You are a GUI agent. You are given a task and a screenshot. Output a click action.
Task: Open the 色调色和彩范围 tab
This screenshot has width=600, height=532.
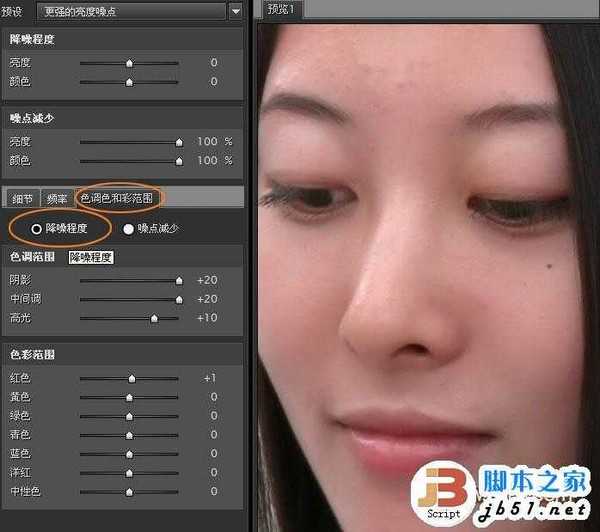(117, 198)
